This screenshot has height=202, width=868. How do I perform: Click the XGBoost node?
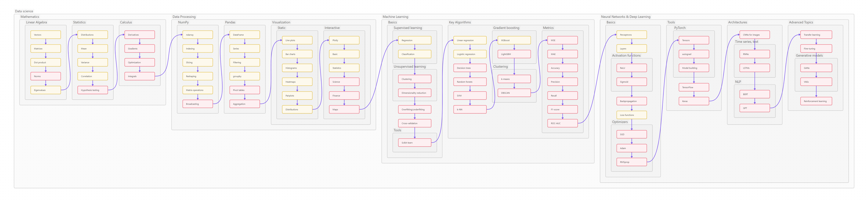pos(514,40)
